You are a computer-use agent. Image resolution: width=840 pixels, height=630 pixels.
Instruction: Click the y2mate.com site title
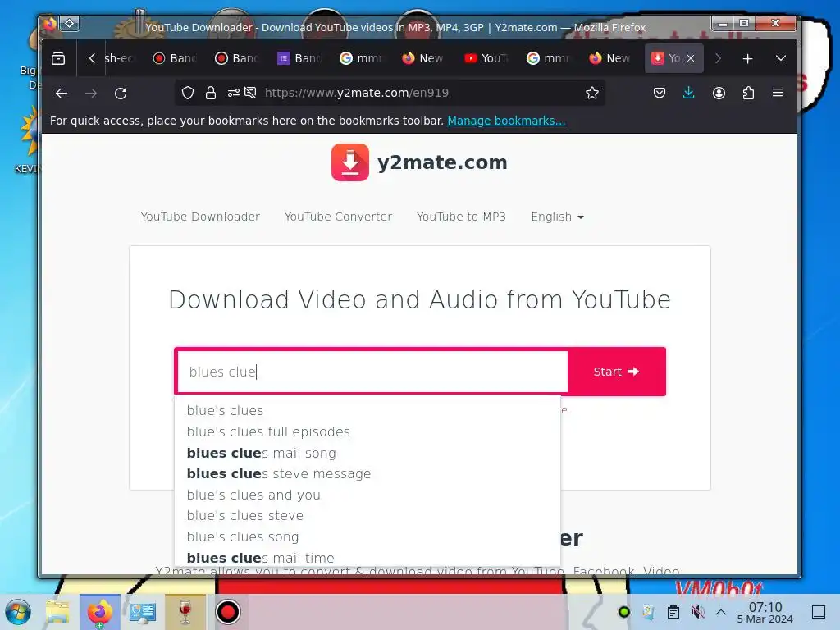click(x=442, y=162)
